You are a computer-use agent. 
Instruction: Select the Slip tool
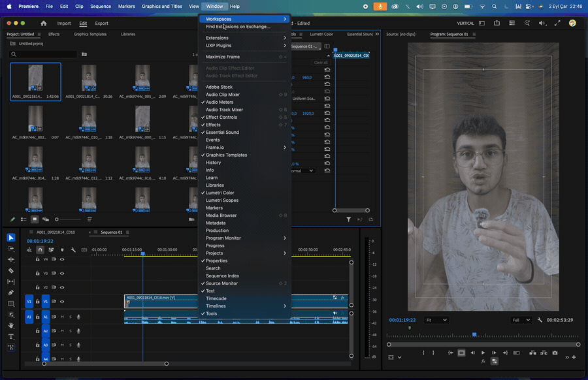pyautogui.click(x=11, y=281)
